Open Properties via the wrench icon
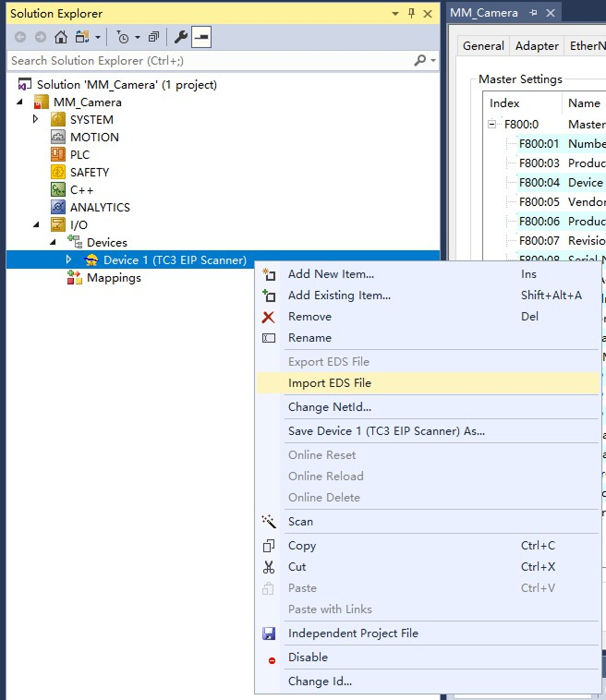Image resolution: width=606 pixels, height=700 pixels. [181, 37]
